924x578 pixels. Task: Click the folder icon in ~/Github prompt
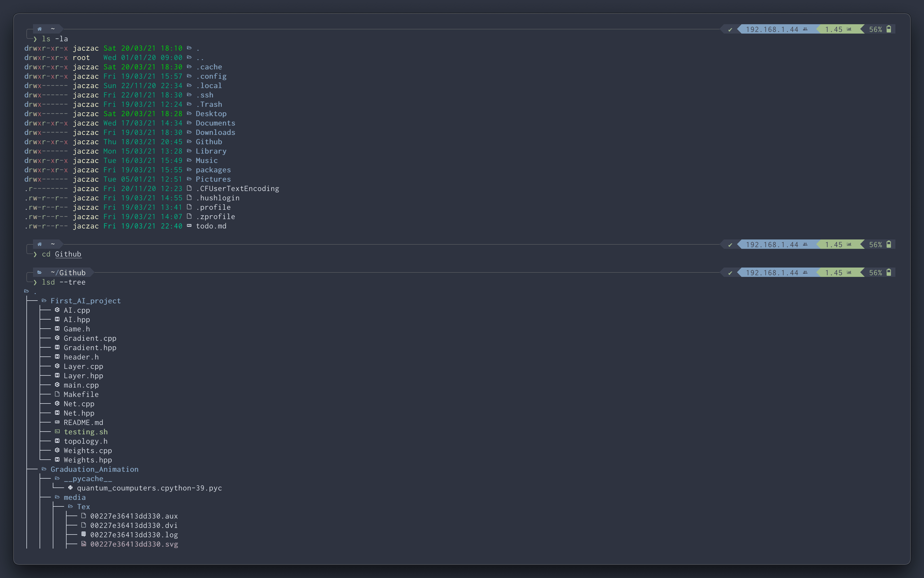point(39,272)
